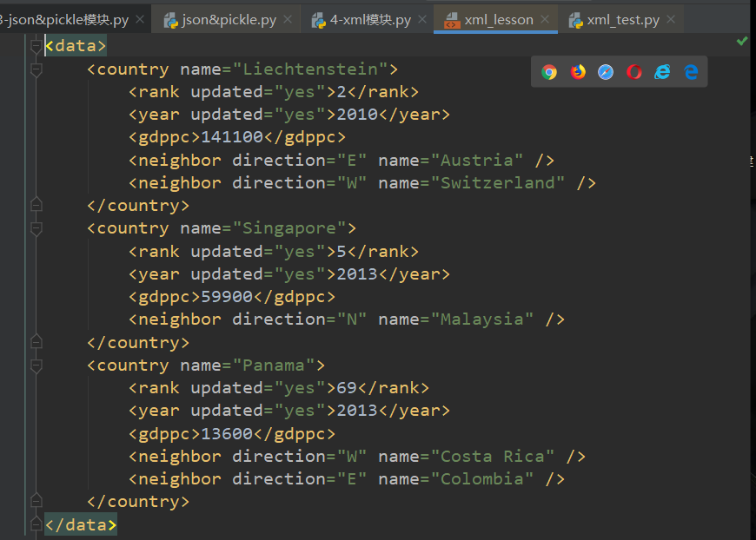Image resolution: width=756 pixels, height=540 pixels.
Task: Click the xml_test.py Python file icon
Action: click(575, 20)
